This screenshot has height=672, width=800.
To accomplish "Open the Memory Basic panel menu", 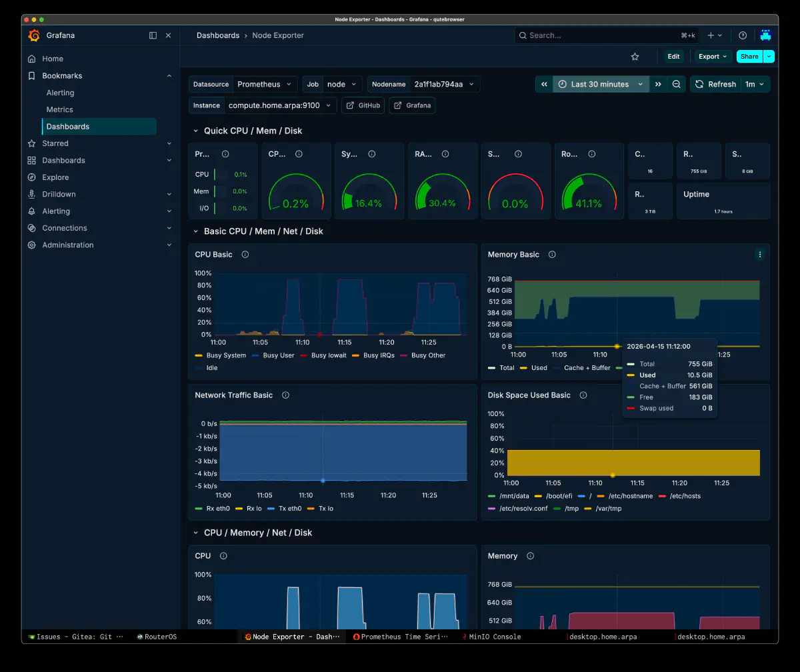I will 760,255.
